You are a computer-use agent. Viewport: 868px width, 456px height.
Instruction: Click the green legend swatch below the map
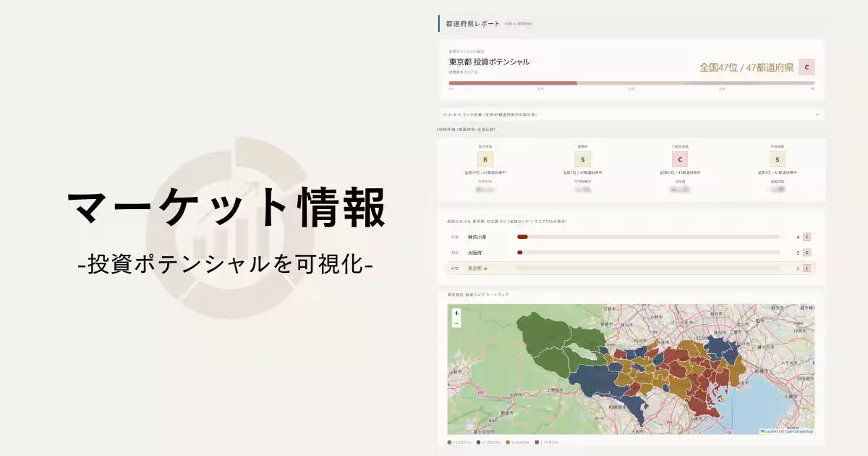point(450,442)
